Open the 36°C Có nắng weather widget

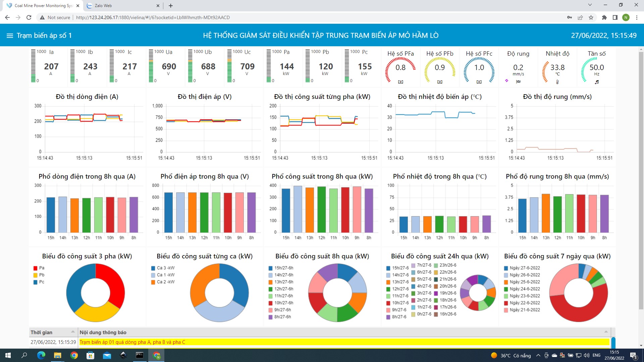click(x=511, y=355)
